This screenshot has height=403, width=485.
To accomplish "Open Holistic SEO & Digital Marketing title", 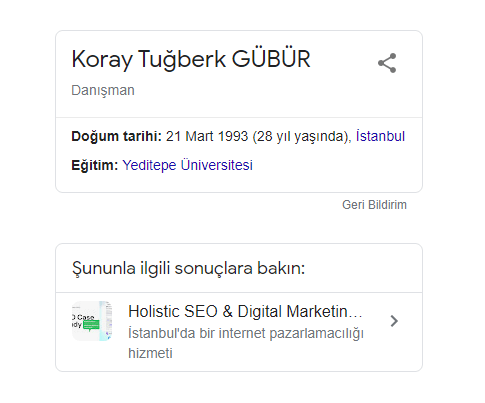I will (245, 312).
